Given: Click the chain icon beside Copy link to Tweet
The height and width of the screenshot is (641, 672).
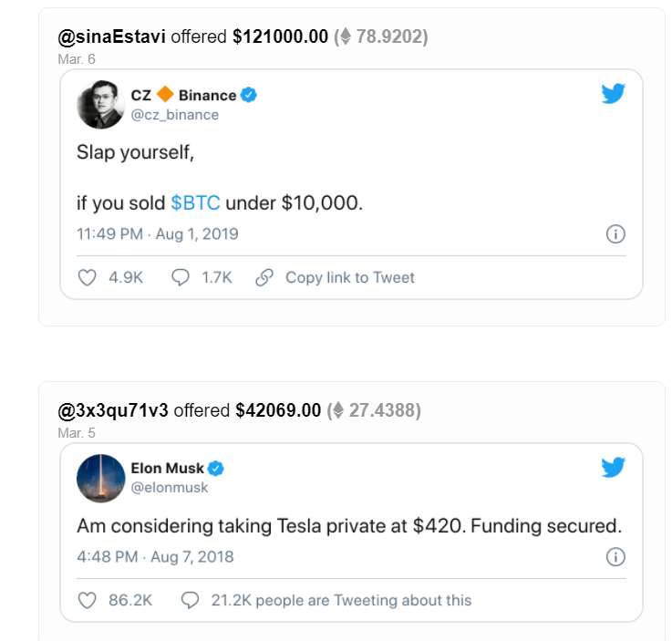Looking at the screenshot, I should [x=264, y=277].
